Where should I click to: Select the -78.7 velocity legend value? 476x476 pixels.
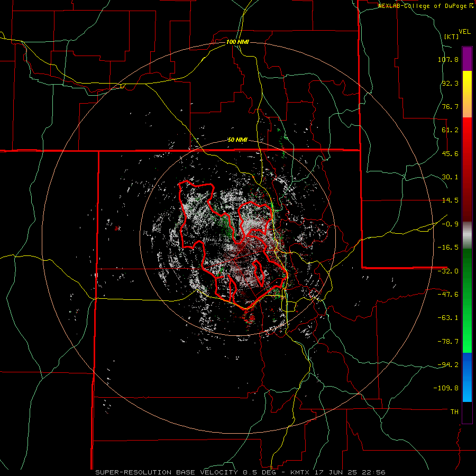coord(448,342)
